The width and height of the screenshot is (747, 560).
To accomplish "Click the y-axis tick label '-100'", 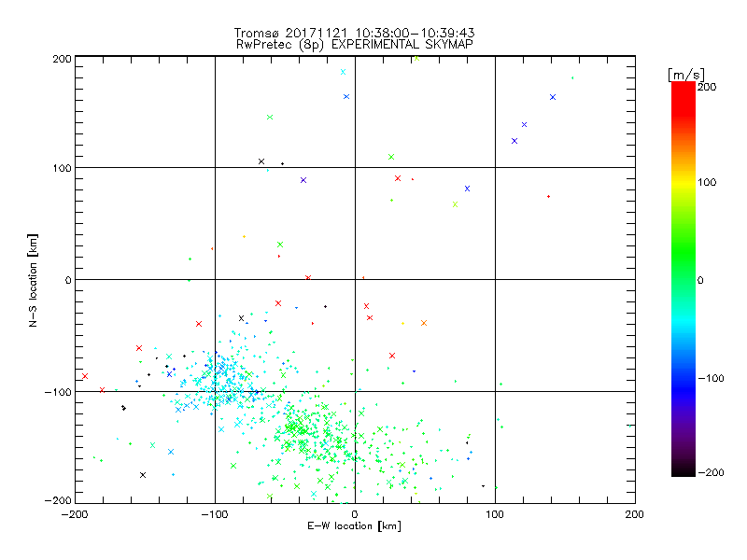I will click(x=58, y=392).
